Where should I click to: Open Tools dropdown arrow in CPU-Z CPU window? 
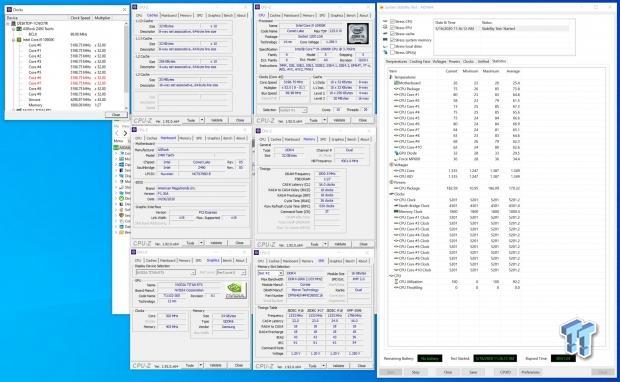[324, 120]
